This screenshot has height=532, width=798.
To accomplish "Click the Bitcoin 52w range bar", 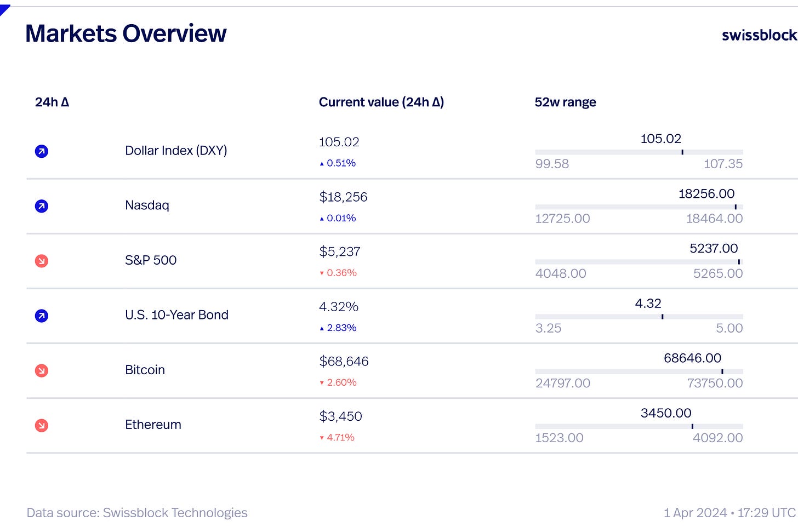I will [639, 371].
